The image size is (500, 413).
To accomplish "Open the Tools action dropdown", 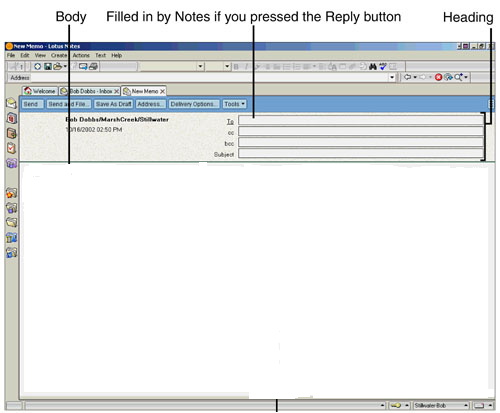I will point(234,104).
